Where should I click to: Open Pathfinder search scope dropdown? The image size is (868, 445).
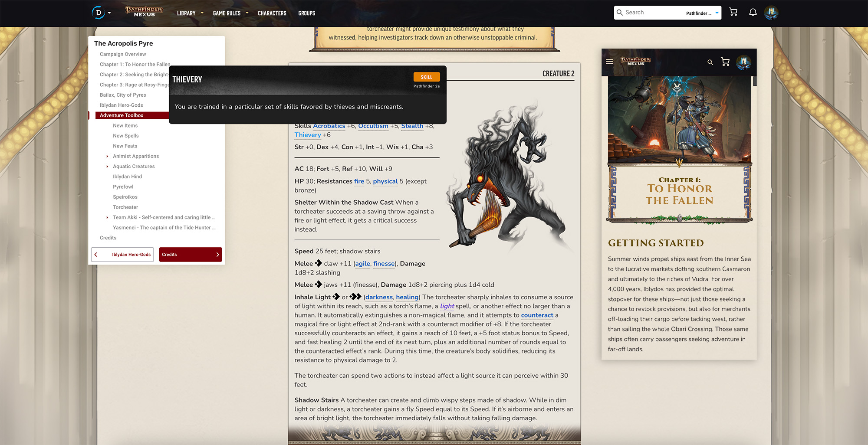(x=702, y=13)
